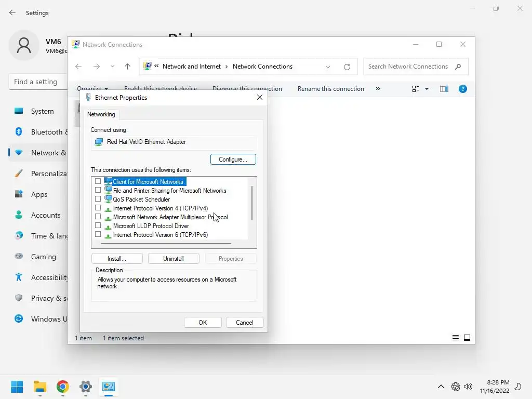Toggle the preview pane
Screen dimensions: 532x399
click(444, 89)
